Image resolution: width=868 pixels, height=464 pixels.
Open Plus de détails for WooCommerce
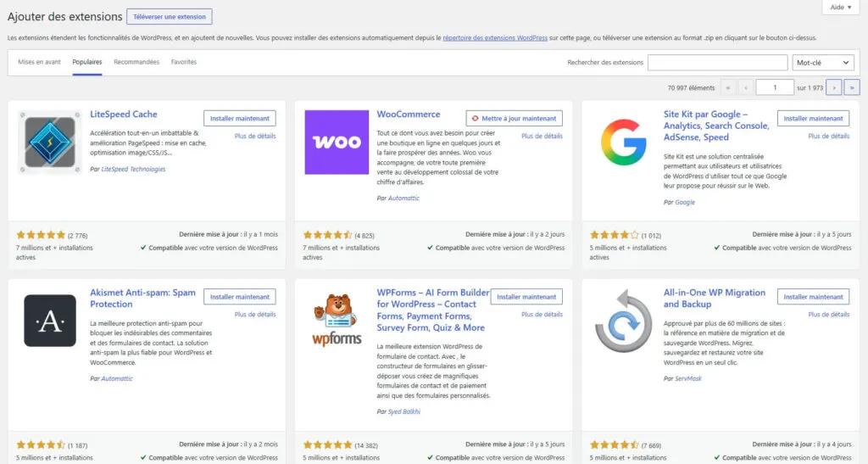[542, 137]
